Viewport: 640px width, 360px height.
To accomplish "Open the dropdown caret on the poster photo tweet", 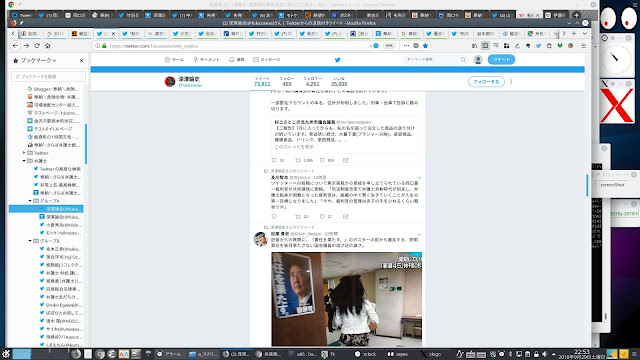I will click(x=419, y=234).
